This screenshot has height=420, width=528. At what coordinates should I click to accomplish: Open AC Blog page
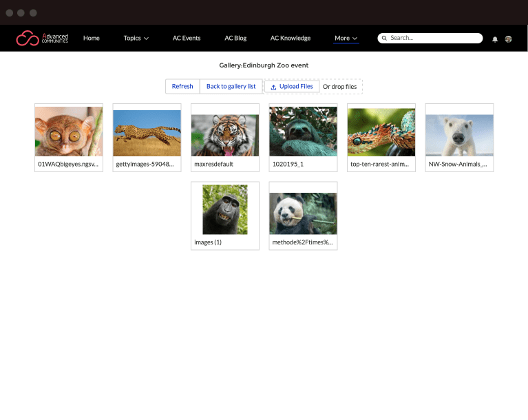(x=235, y=38)
